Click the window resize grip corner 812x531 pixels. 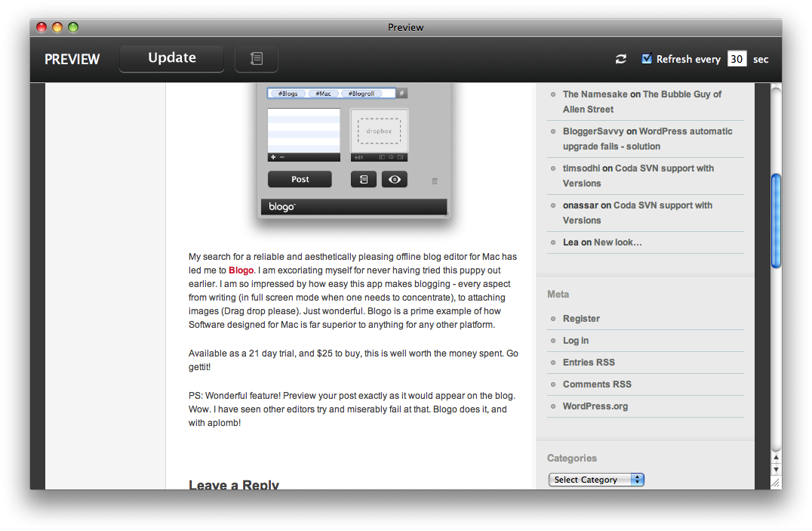pyautogui.click(x=775, y=483)
